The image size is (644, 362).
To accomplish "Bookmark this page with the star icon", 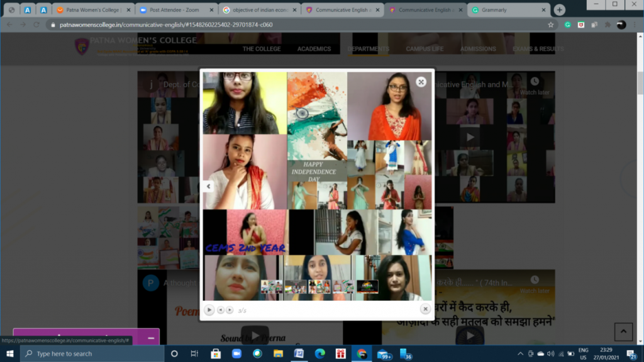I will point(551,25).
